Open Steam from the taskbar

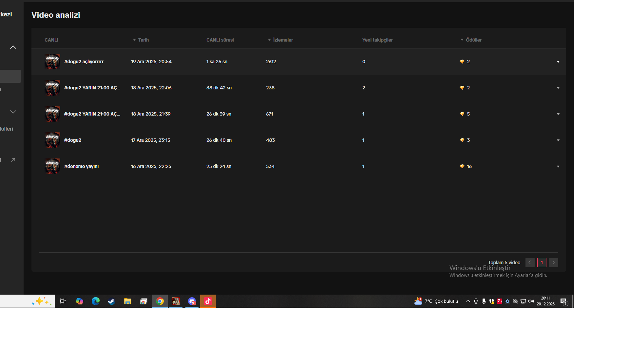(111, 301)
